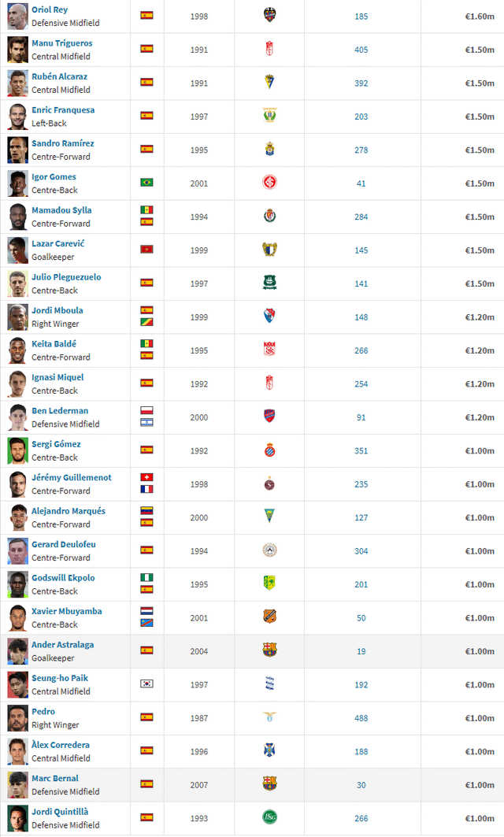Viewport: 504px width, 837px height.
Task: Click the club crest in Igor Gomes' row
Action: pyautogui.click(x=269, y=182)
